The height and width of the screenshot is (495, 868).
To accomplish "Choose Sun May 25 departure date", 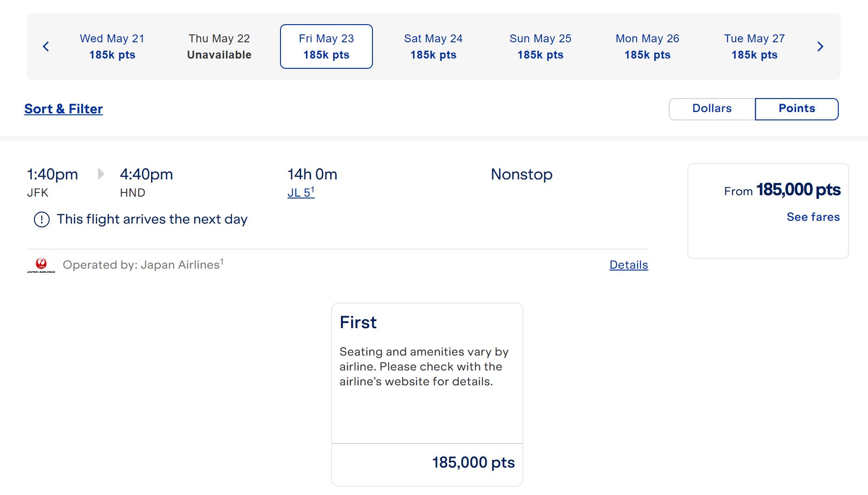I will [540, 46].
